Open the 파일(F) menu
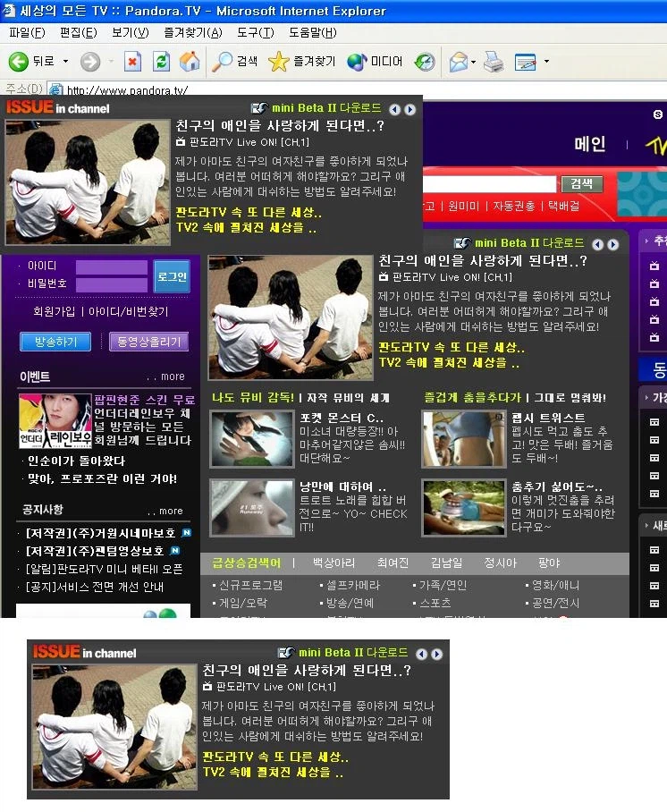This screenshot has width=667, height=812. (27, 32)
